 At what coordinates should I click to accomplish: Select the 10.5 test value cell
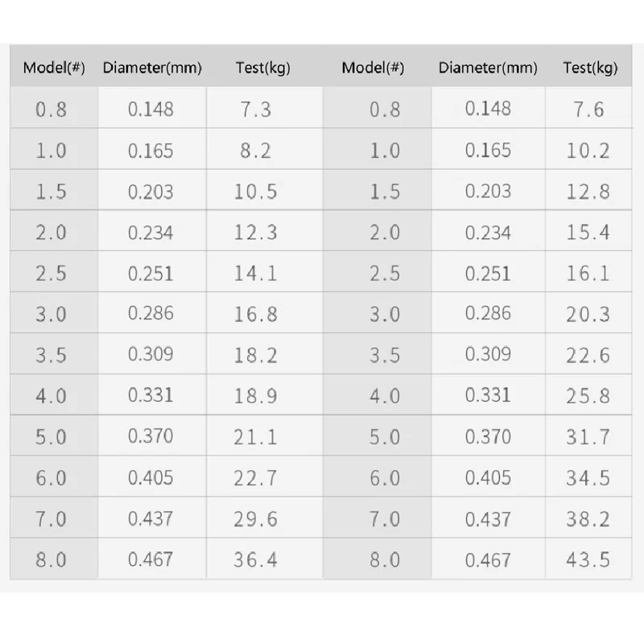[x=256, y=192]
